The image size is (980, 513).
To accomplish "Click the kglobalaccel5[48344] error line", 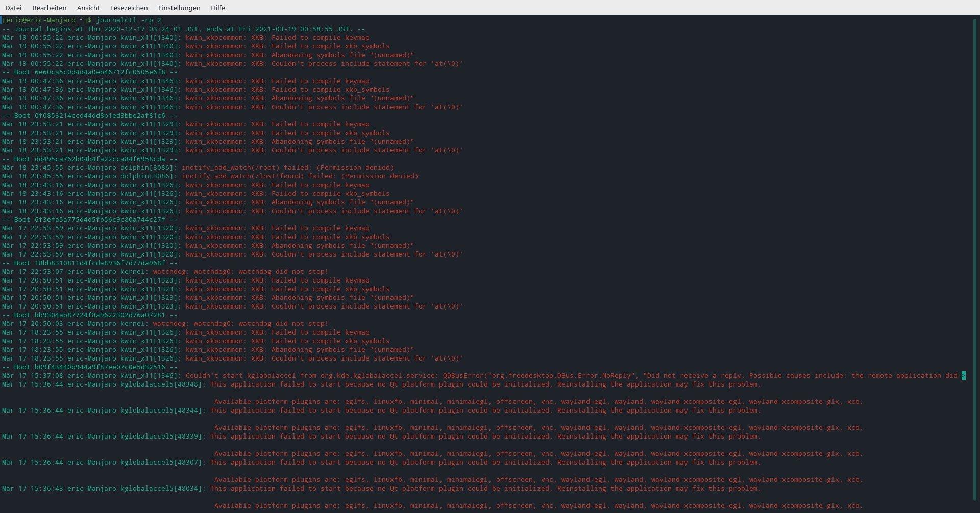I will (x=382, y=411).
